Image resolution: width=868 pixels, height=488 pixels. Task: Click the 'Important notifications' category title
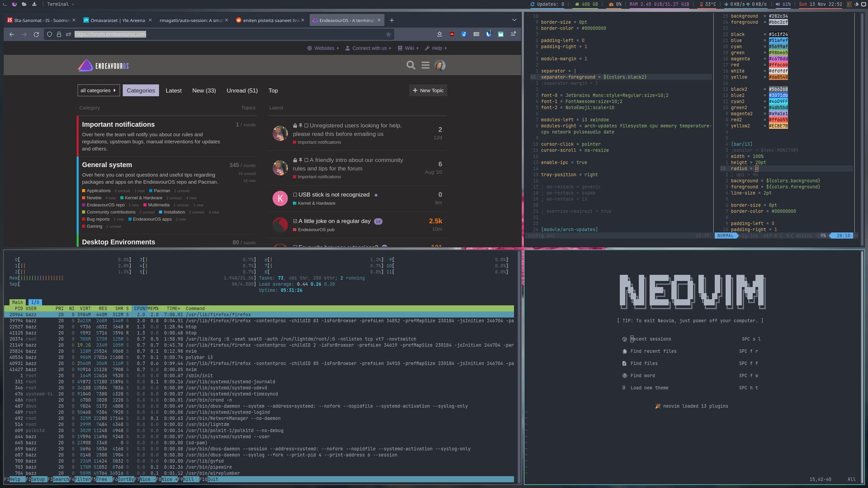point(118,125)
